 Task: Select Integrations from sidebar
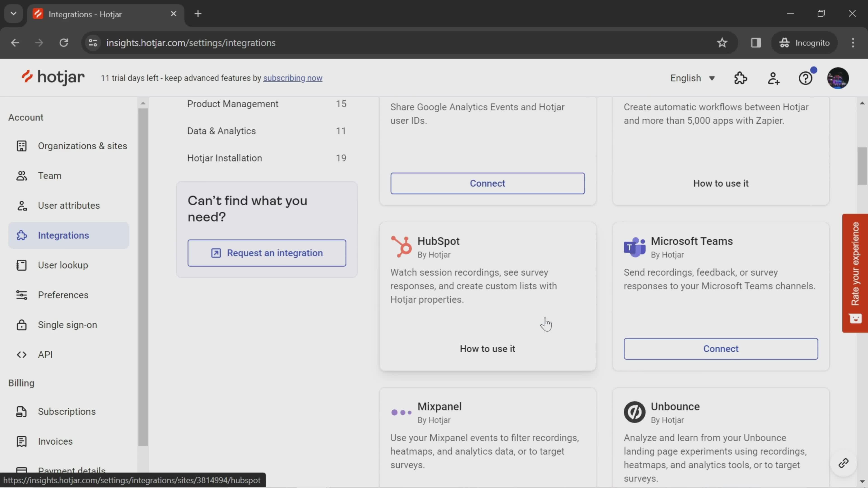tap(63, 235)
